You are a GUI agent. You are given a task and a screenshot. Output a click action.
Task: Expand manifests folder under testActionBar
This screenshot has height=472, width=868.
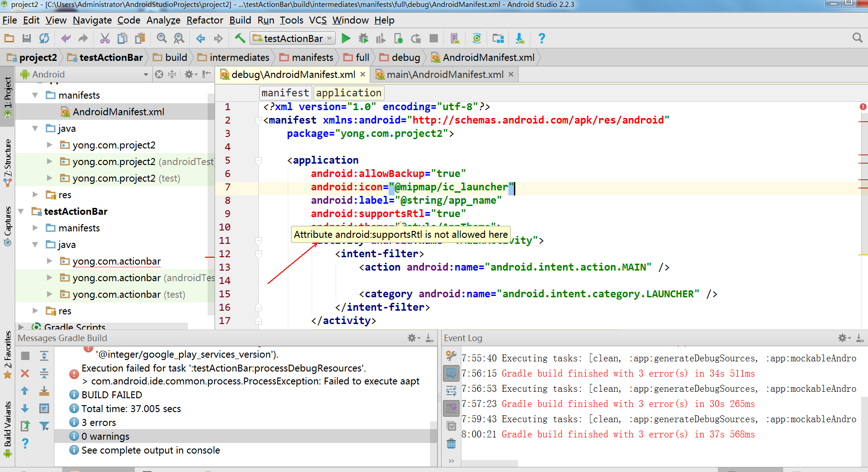pos(35,228)
